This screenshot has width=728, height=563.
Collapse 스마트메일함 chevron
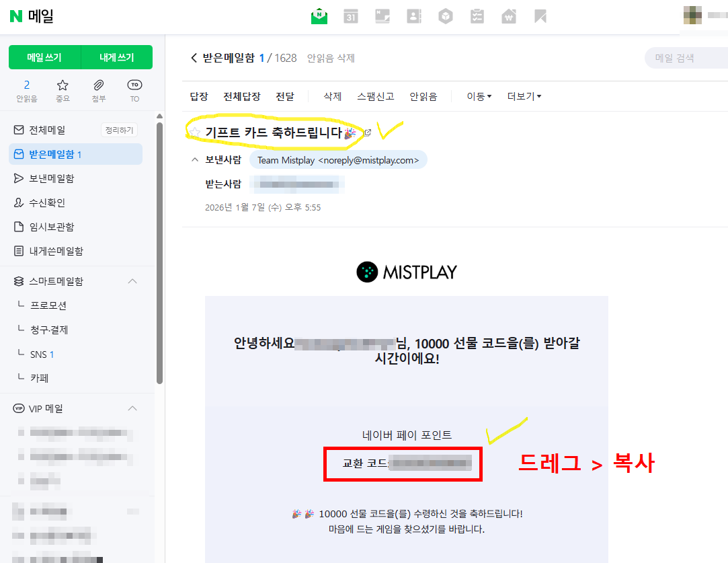pyautogui.click(x=132, y=281)
